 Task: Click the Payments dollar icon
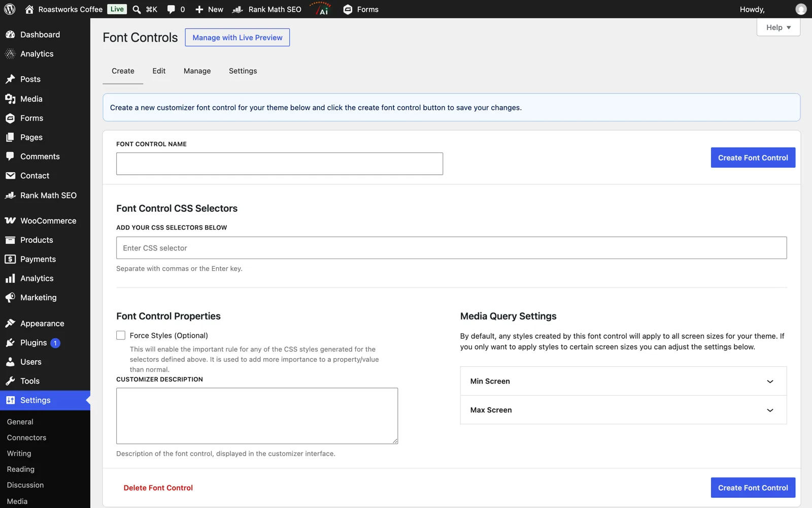tap(10, 259)
